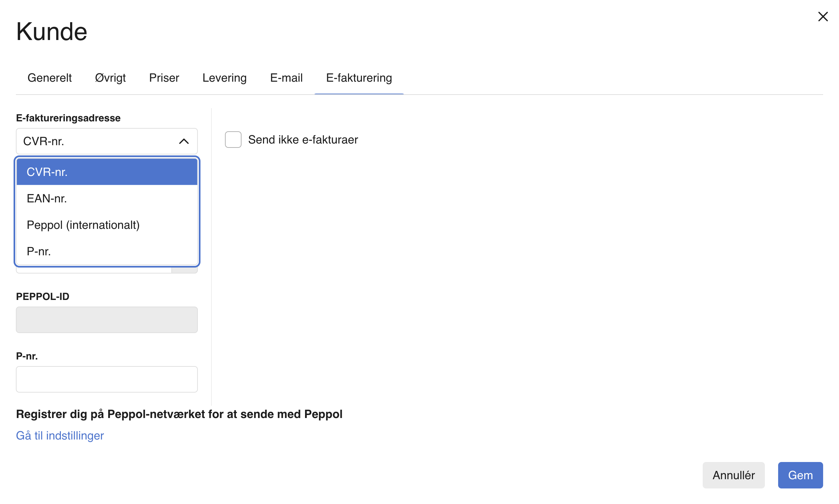Click the Gem save button
This screenshot has width=839, height=504.
[800, 475]
